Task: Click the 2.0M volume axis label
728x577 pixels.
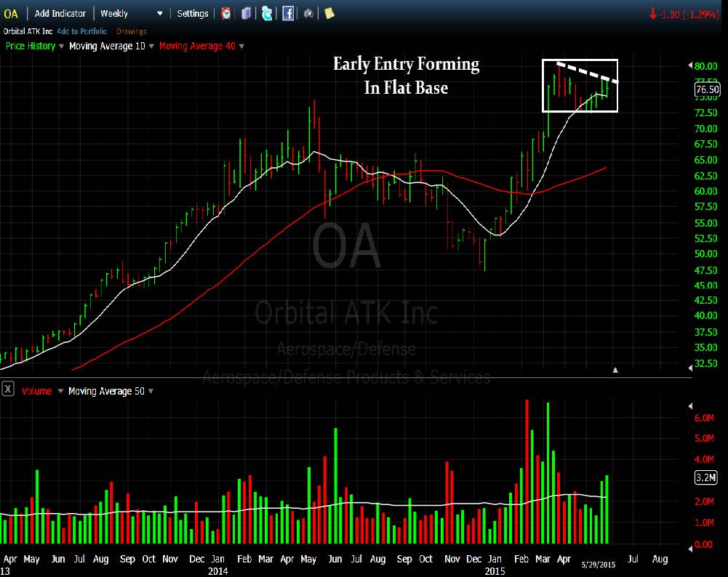Action: coord(704,501)
